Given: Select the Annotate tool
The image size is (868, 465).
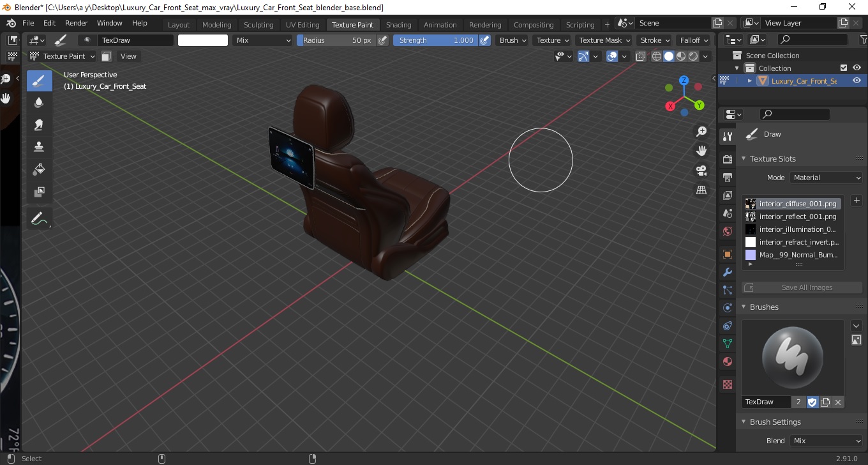Looking at the screenshot, I should [x=39, y=218].
